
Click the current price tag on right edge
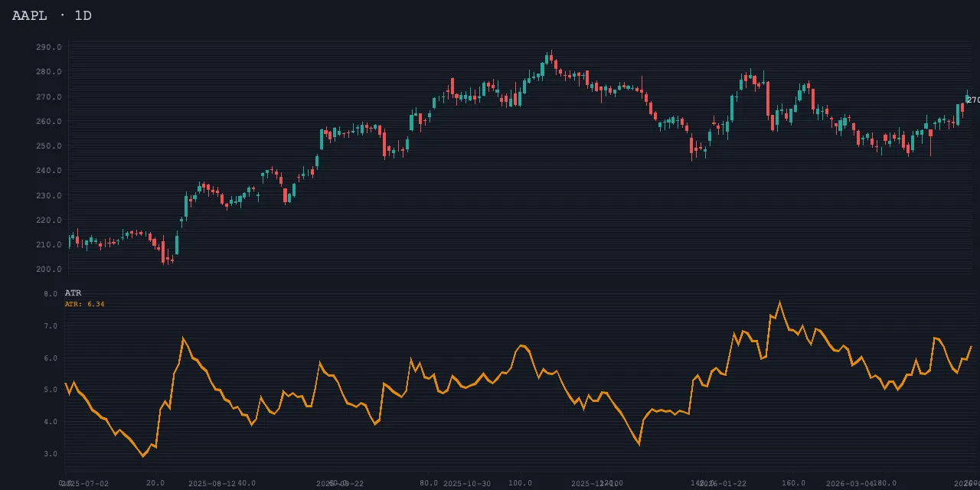point(972,100)
